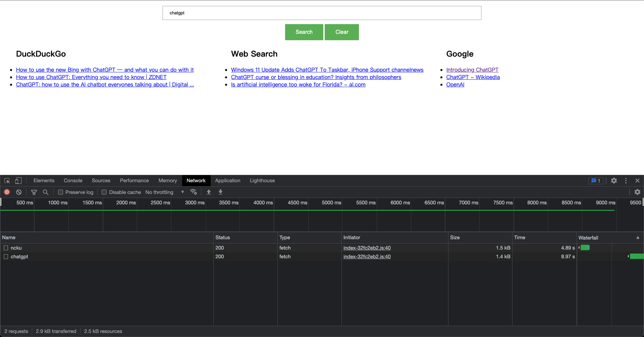The image size is (644, 337).
Task: Sort requests by Time column header
Action: [544, 238]
